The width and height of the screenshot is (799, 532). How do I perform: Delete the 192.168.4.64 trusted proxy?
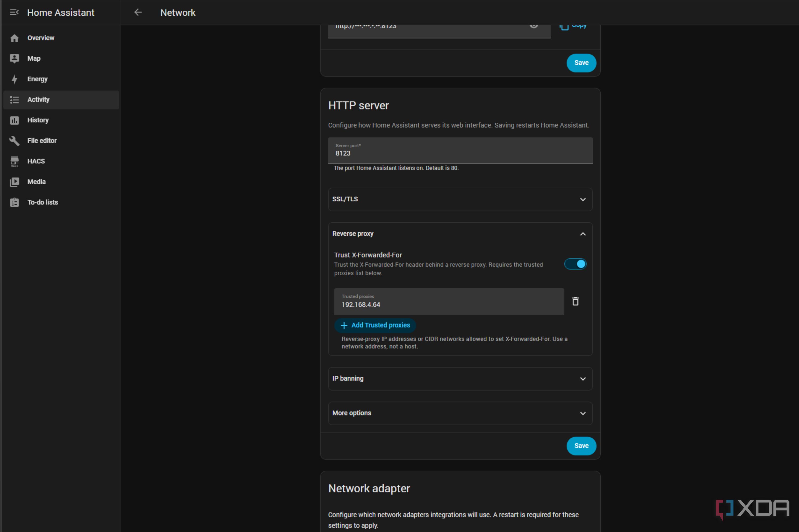point(575,301)
